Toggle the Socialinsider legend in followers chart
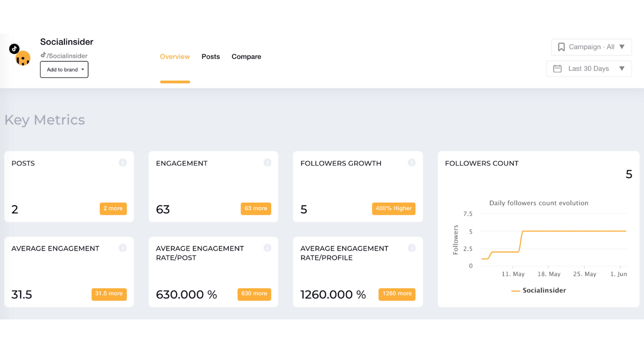644x353 pixels. [539, 290]
